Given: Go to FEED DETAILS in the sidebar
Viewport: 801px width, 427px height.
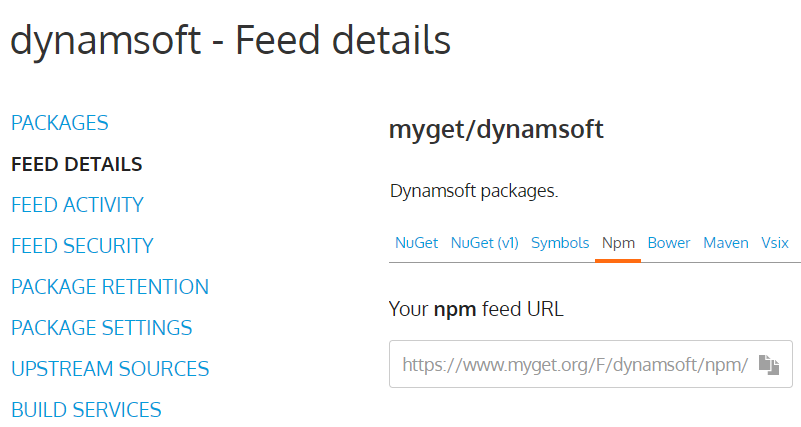Looking at the screenshot, I should (x=76, y=164).
